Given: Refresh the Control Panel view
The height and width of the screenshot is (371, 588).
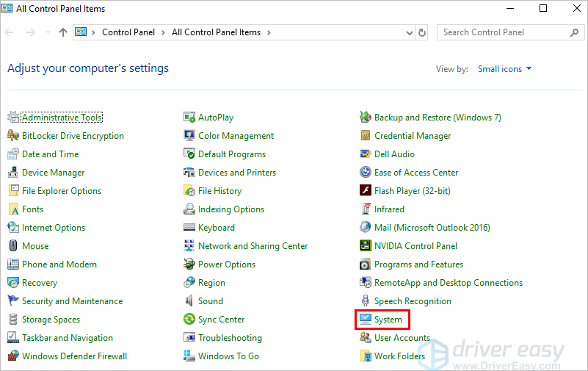Looking at the screenshot, I should click(x=422, y=32).
